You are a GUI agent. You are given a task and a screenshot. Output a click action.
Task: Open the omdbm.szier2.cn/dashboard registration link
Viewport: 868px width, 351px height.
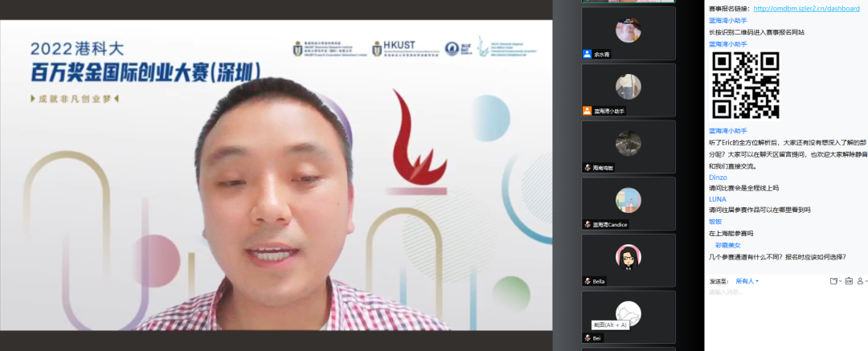pyautogui.click(x=806, y=9)
